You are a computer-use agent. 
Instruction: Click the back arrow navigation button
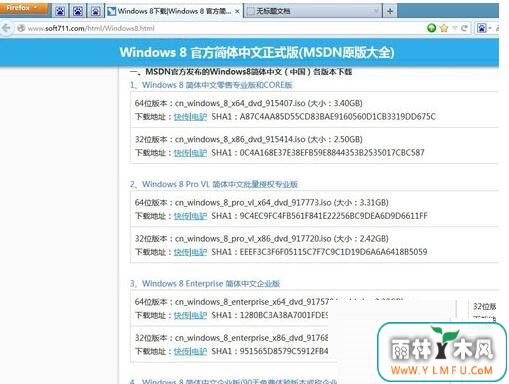pyautogui.click(x=6, y=28)
